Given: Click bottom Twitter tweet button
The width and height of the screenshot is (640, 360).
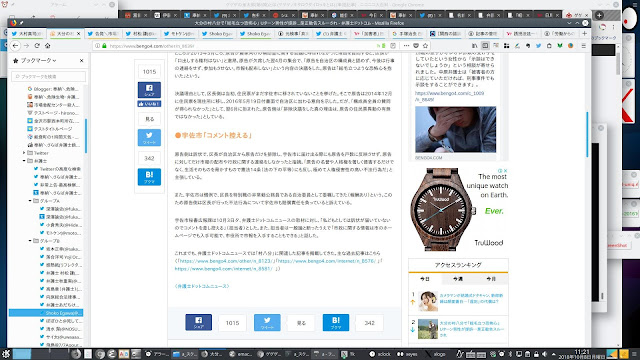Looking at the screenshot, I should [267, 322].
